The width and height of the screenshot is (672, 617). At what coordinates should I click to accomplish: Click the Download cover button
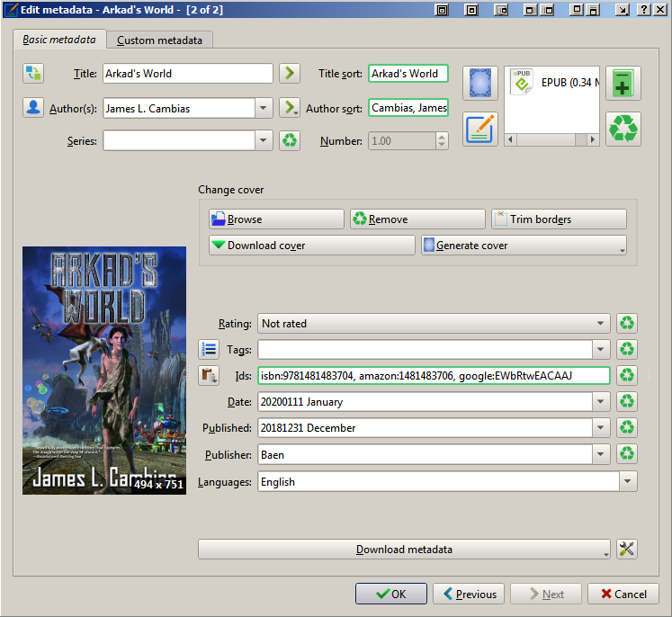(x=312, y=245)
